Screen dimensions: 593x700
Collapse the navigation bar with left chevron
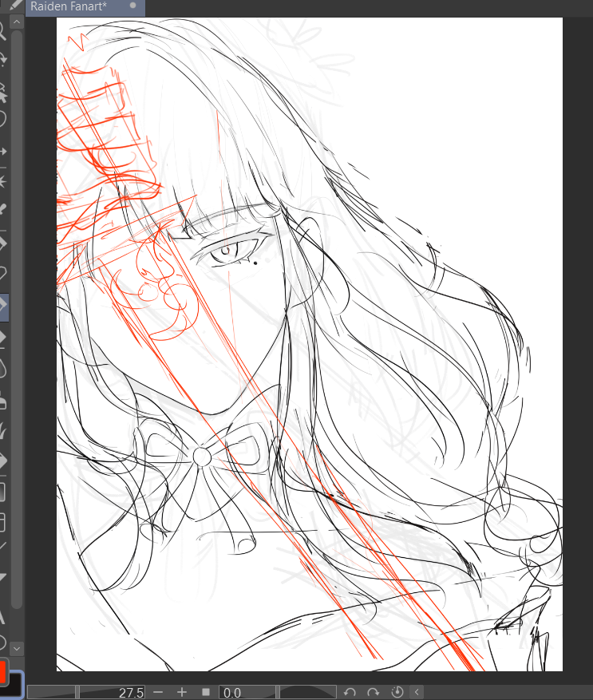417,692
